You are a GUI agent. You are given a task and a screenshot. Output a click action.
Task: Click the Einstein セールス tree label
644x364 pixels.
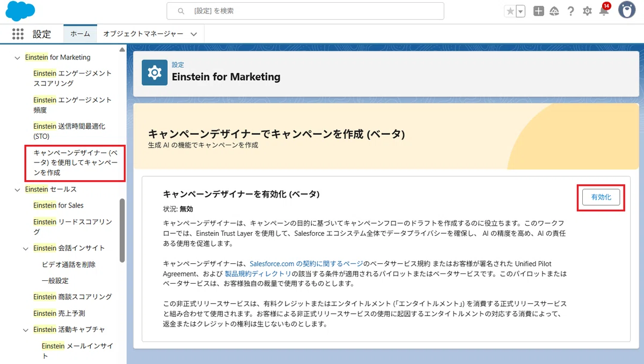[x=50, y=189]
